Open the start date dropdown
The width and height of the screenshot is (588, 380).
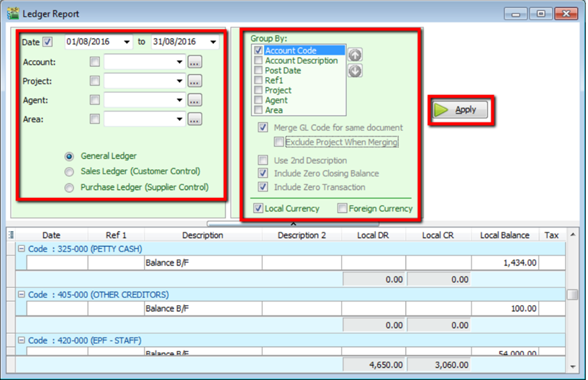point(127,42)
